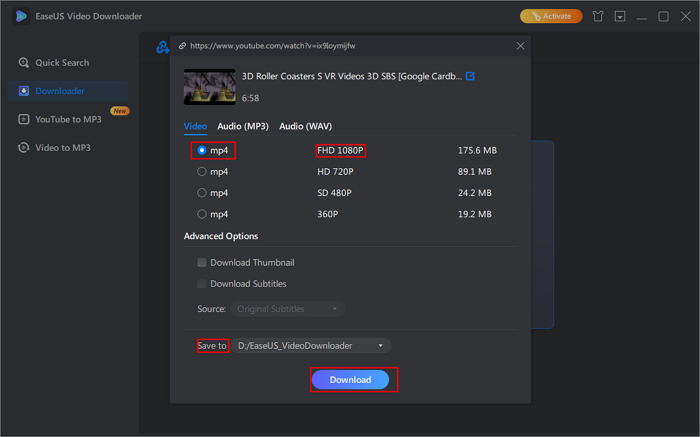This screenshot has width=700, height=437.
Task: Click the YouTube to MP3 icon
Action: (x=24, y=119)
